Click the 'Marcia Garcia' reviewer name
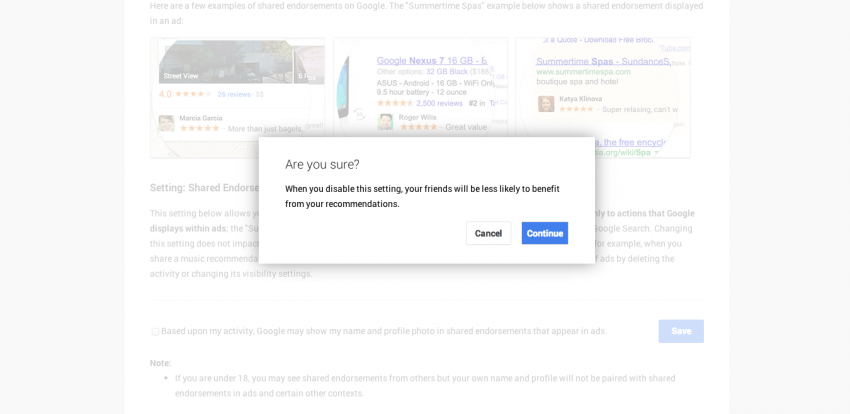 [x=201, y=118]
